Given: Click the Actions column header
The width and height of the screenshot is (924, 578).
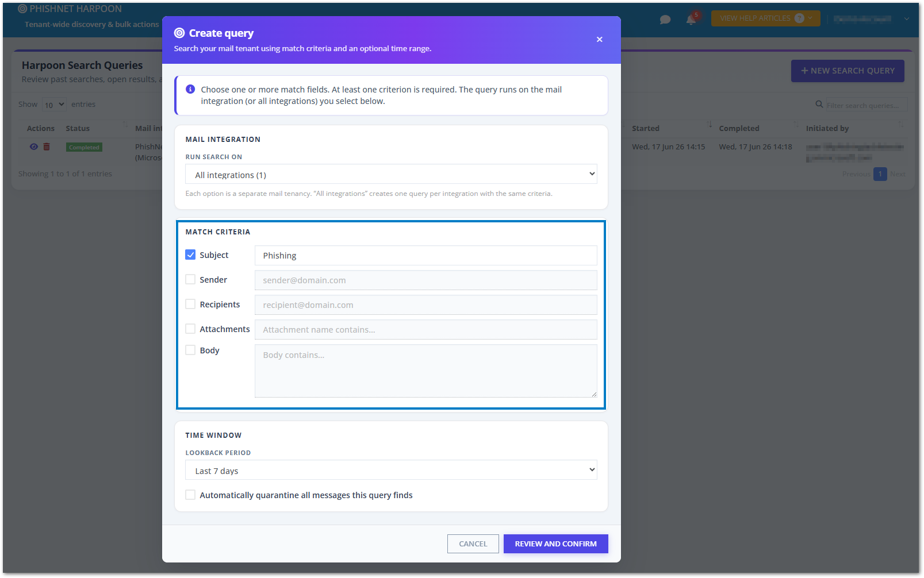Looking at the screenshot, I should click(40, 128).
